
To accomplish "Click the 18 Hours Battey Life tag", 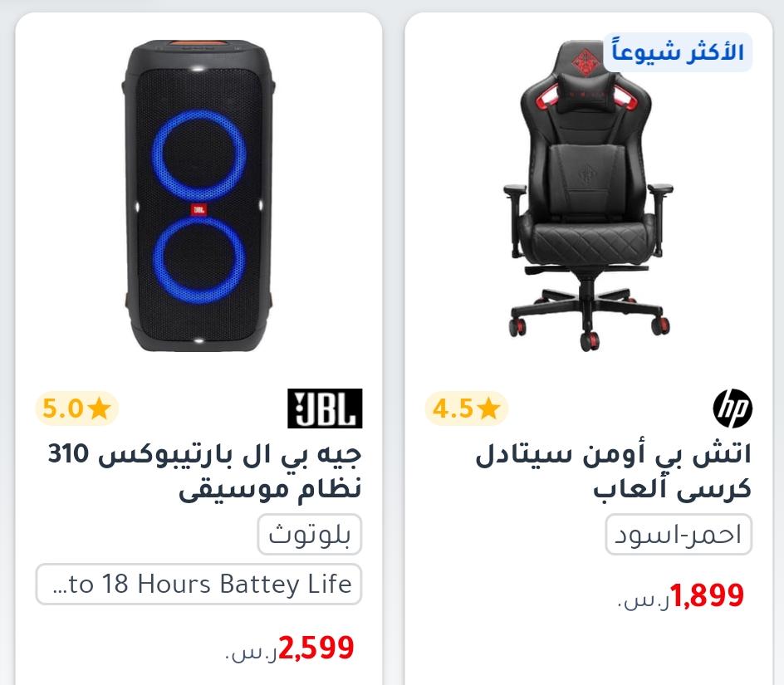I will pyautogui.click(x=198, y=584).
